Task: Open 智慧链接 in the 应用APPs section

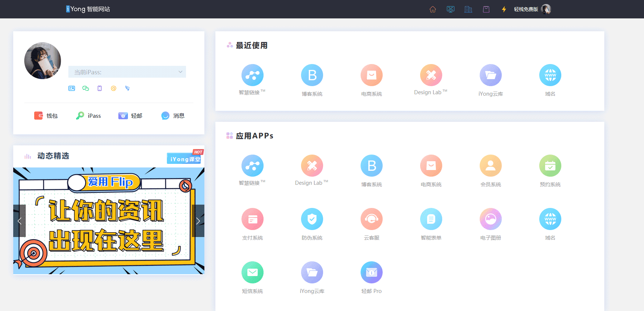Action: (x=252, y=166)
